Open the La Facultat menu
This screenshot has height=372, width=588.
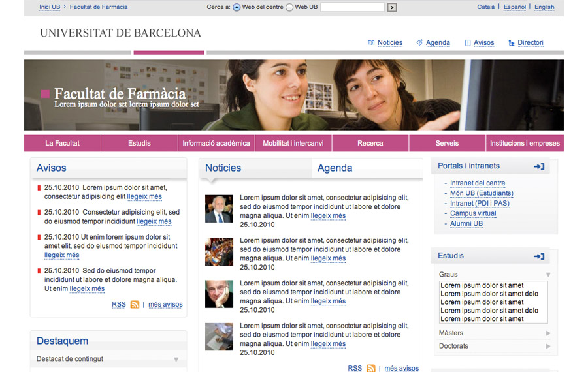pos(63,143)
